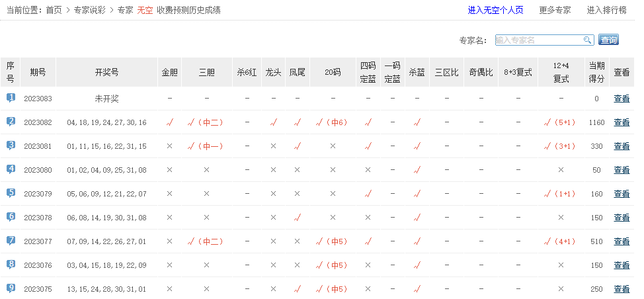Click the number 2 row badge icon
The width and height of the screenshot is (644, 299).
coord(11,122)
